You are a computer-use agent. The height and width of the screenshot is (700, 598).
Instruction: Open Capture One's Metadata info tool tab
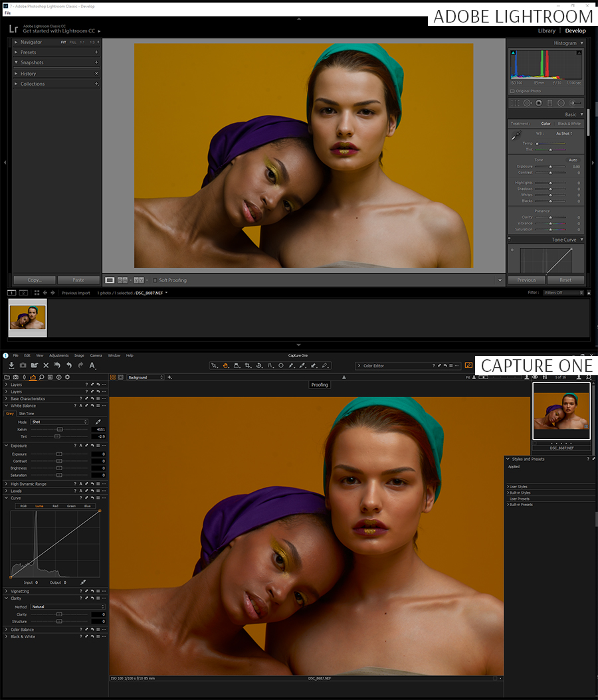pyautogui.click(x=58, y=377)
